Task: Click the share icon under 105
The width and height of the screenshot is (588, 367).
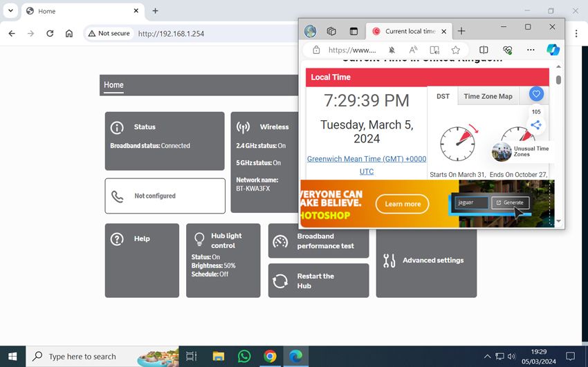Action: tap(535, 125)
